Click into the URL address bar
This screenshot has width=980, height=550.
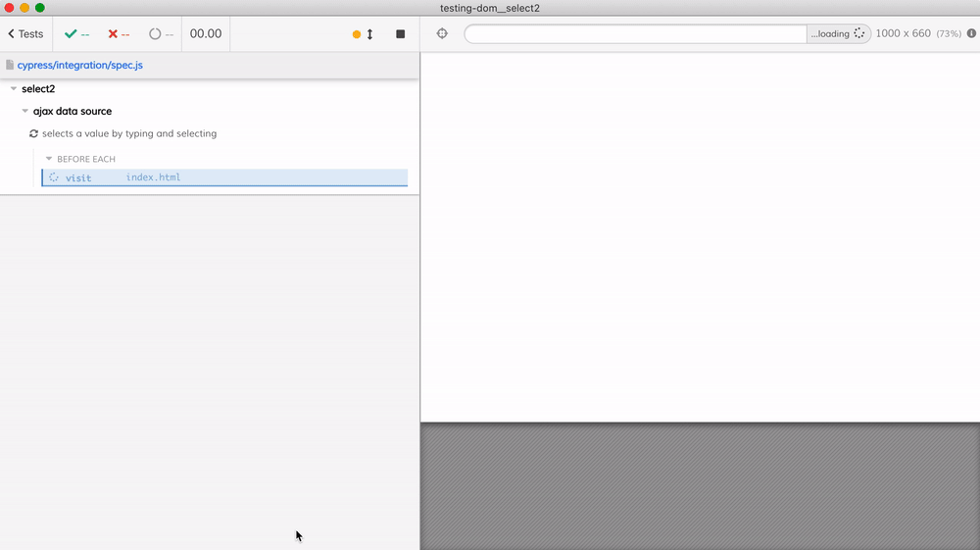coord(635,33)
